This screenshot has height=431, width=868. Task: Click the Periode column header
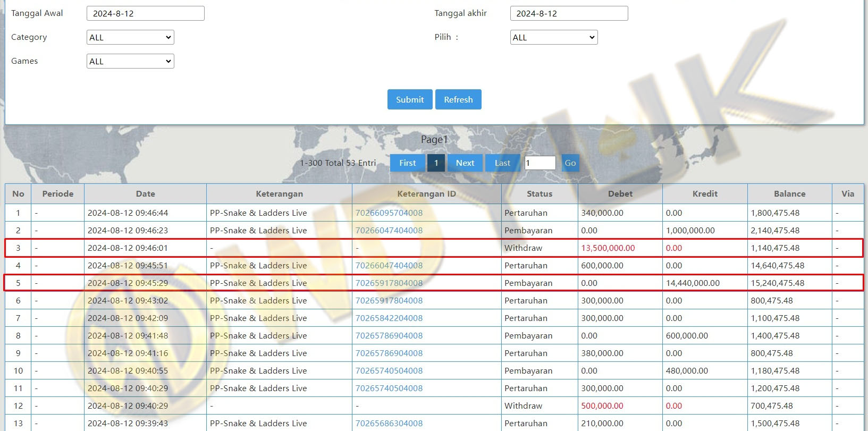pos(58,194)
